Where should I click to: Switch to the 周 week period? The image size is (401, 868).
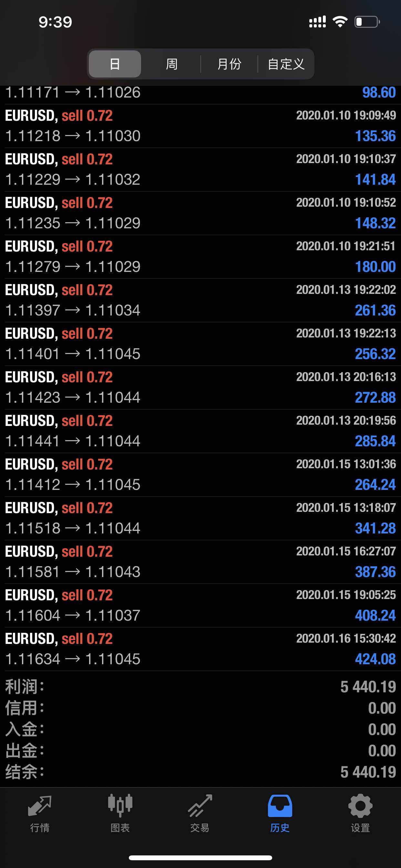pyautogui.click(x=171, y=64)
